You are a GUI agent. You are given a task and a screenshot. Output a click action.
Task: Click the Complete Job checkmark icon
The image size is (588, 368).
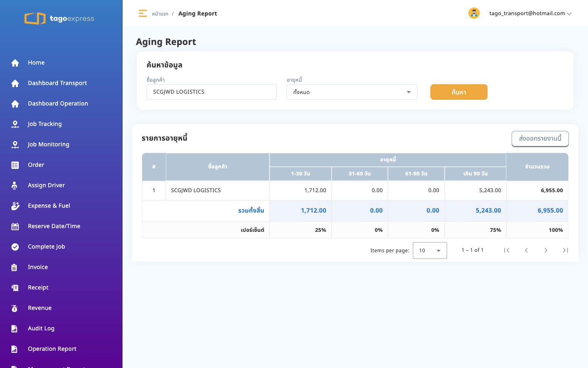pos(15,247)
